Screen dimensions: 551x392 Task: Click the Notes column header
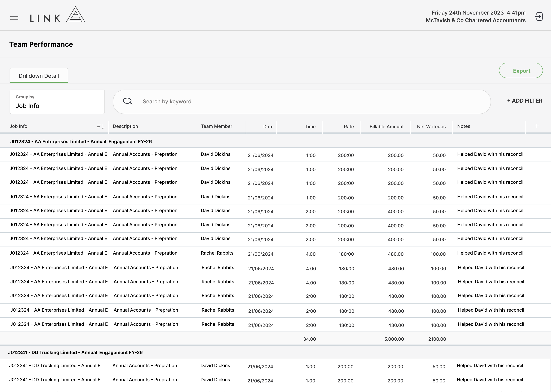464,126
